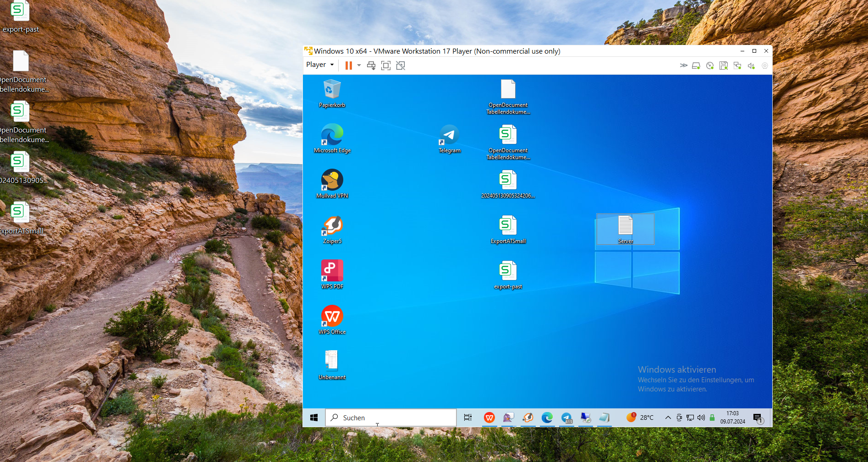The height and width of the screenshot is (462, 868).
Task: Open Zoiper from the VM taskbar
Action: click(527, 418)
